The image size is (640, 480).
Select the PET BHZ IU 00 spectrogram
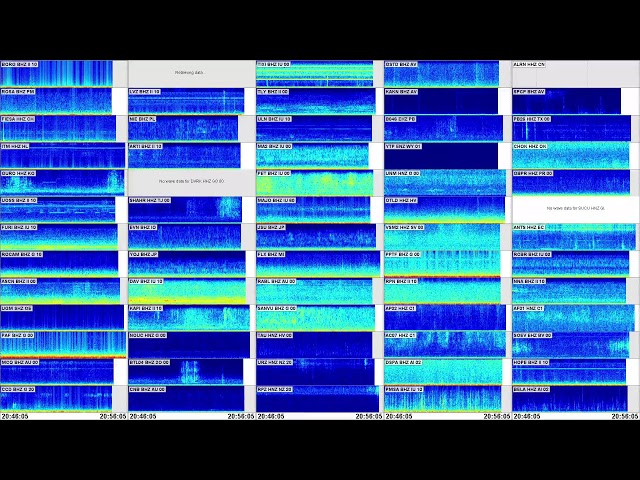(314, 182)
